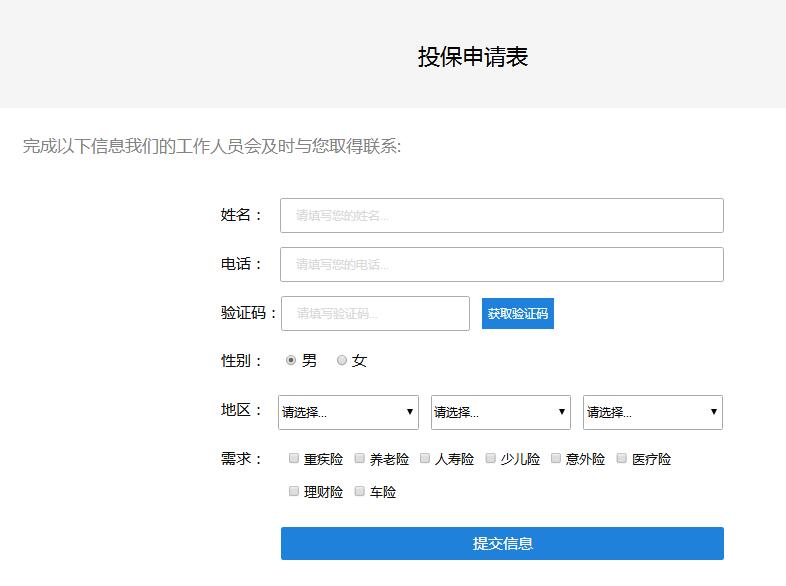Click the 验证码： field label
The image size is (786, 586).
(249, 313)
